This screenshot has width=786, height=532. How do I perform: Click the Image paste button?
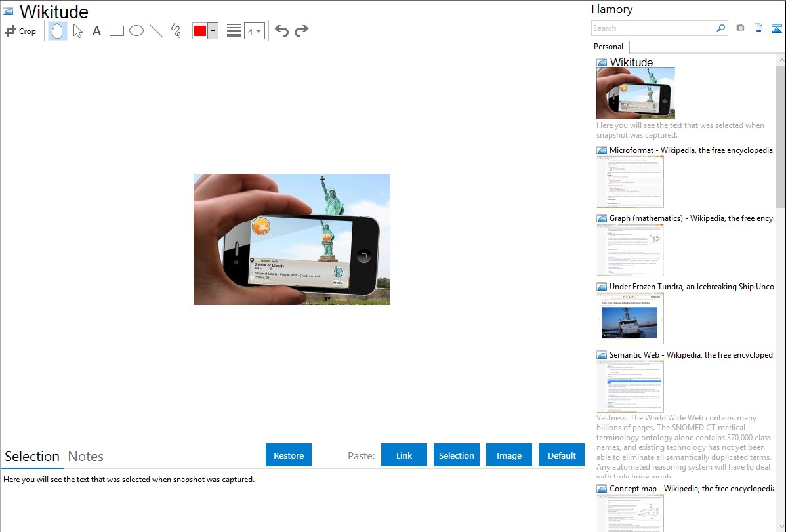509,455
